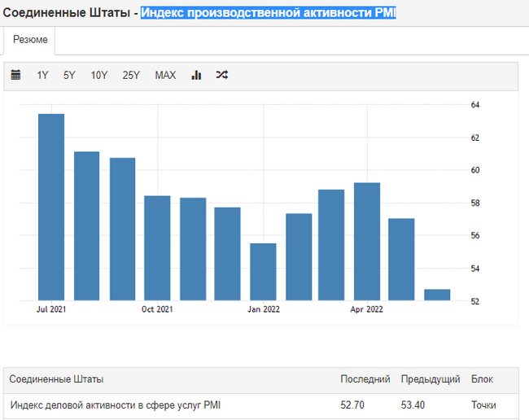Select the MAX time range

165,75
